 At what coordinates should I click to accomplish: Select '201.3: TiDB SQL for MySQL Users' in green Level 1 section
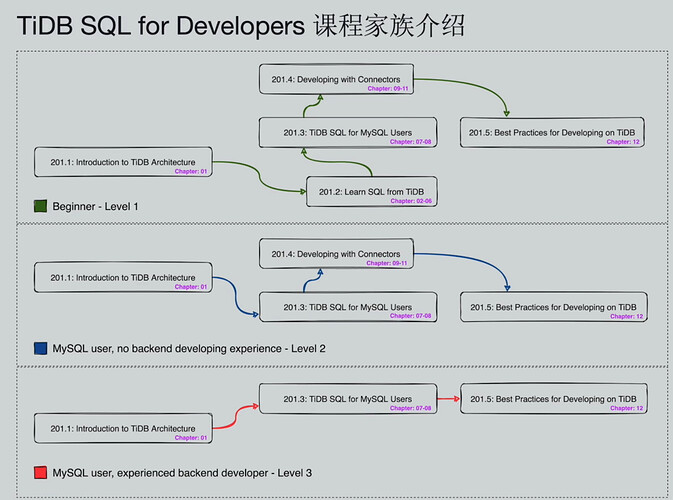tap(348, 133)
